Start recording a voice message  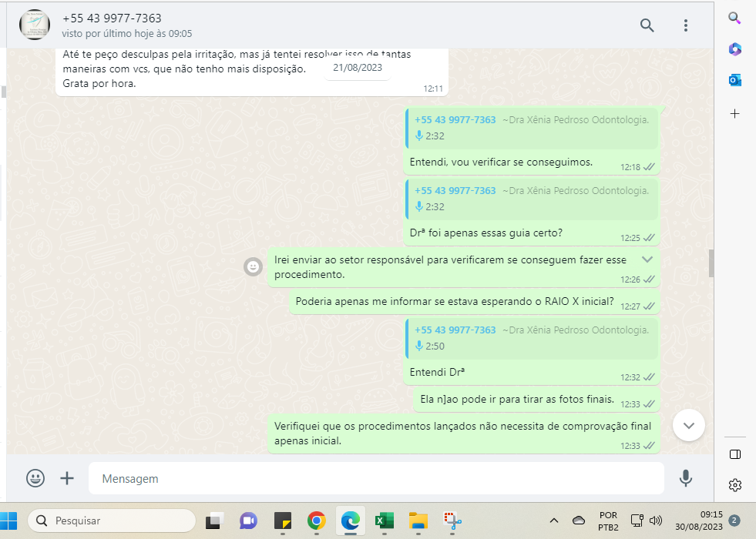[686, 478]
